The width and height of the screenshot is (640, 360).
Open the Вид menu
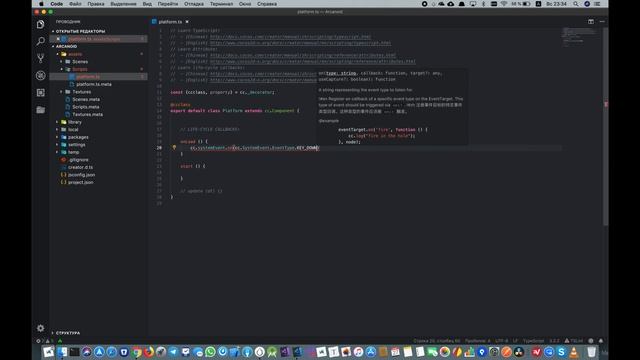(x=147, y=4)
